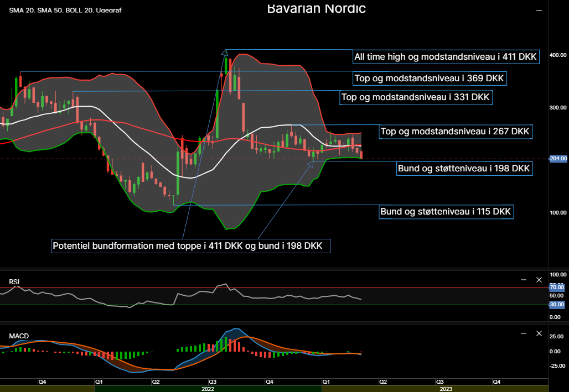Select the 'Bund og støtteniveau i 115 DKK' annotation

(446, 212)
